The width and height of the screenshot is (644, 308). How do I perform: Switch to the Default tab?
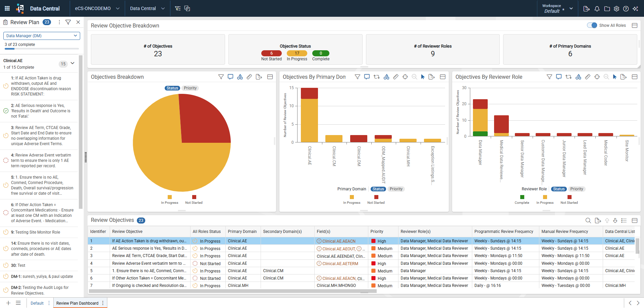click(x=37, y=303)
